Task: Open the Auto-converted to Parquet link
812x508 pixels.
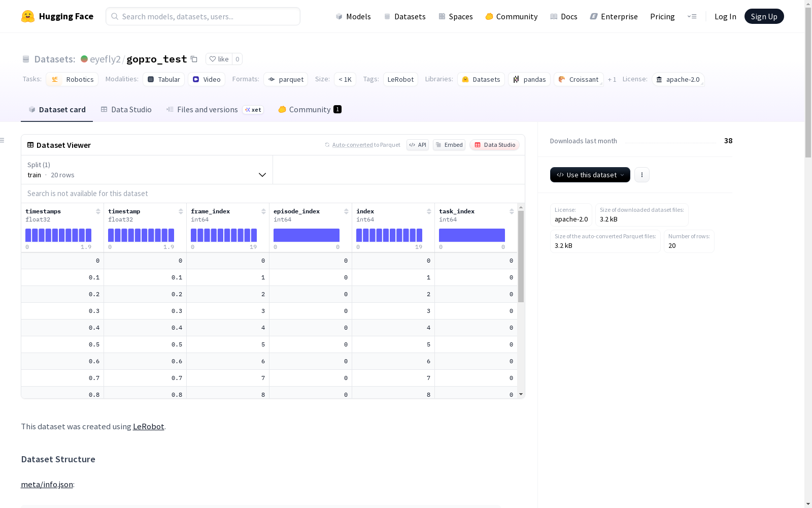Action: coord(366,145)
